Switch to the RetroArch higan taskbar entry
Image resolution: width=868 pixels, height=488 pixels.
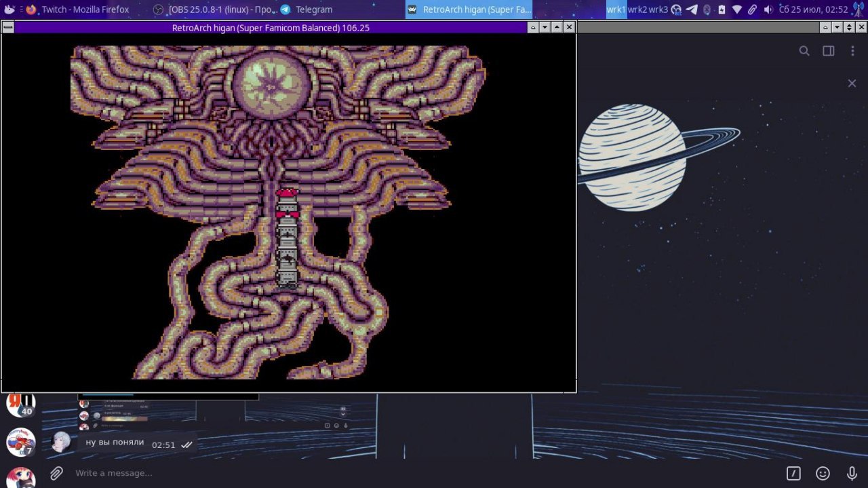pos(469,10)
